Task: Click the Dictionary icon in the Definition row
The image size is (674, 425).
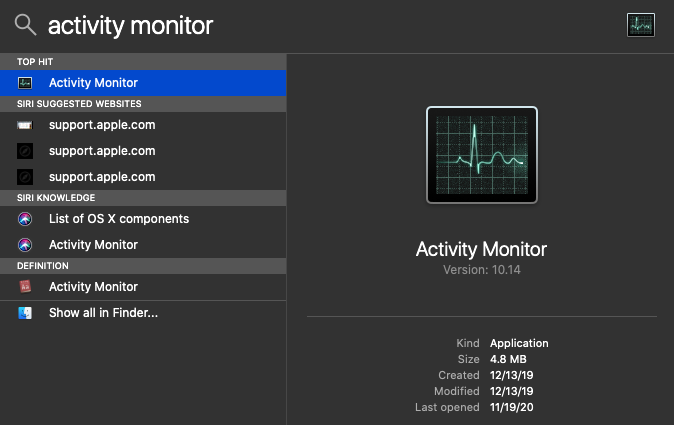Action: (25, 286)
